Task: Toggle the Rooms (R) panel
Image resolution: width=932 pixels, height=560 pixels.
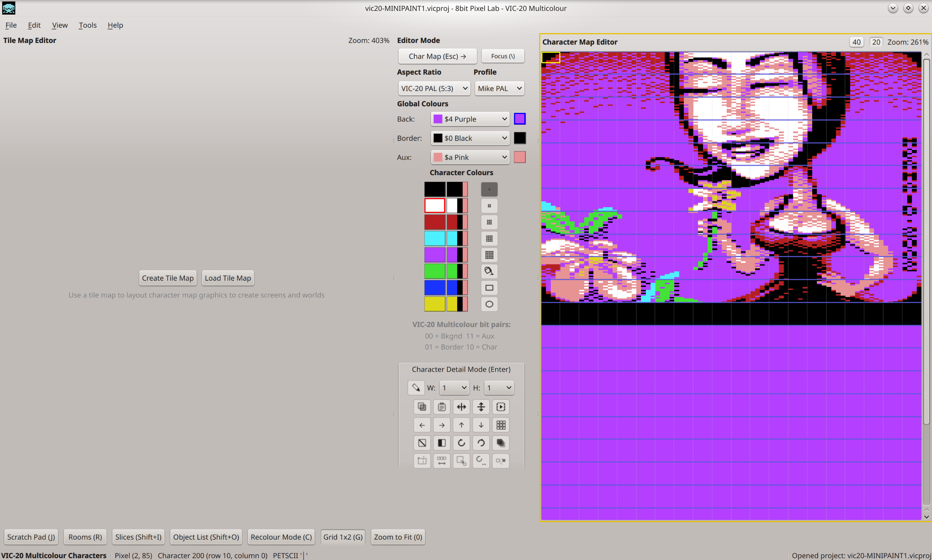Action: coord(85,537)
